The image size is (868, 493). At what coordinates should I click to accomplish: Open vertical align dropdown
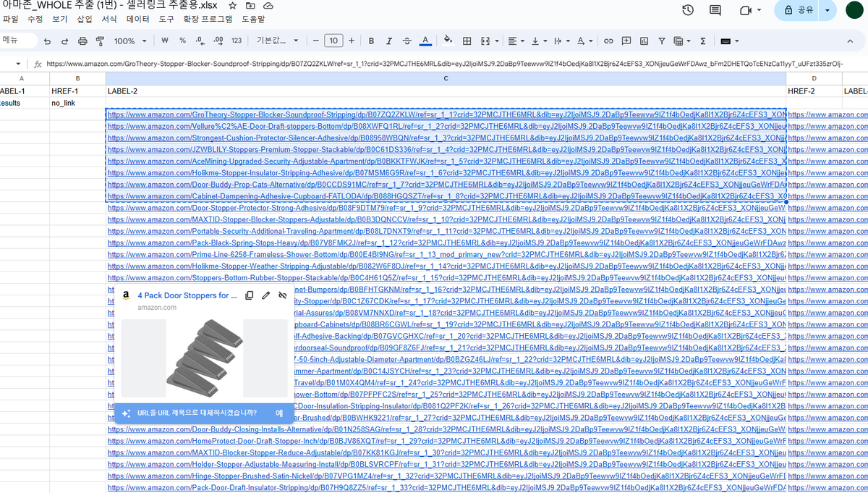[539, 41]
